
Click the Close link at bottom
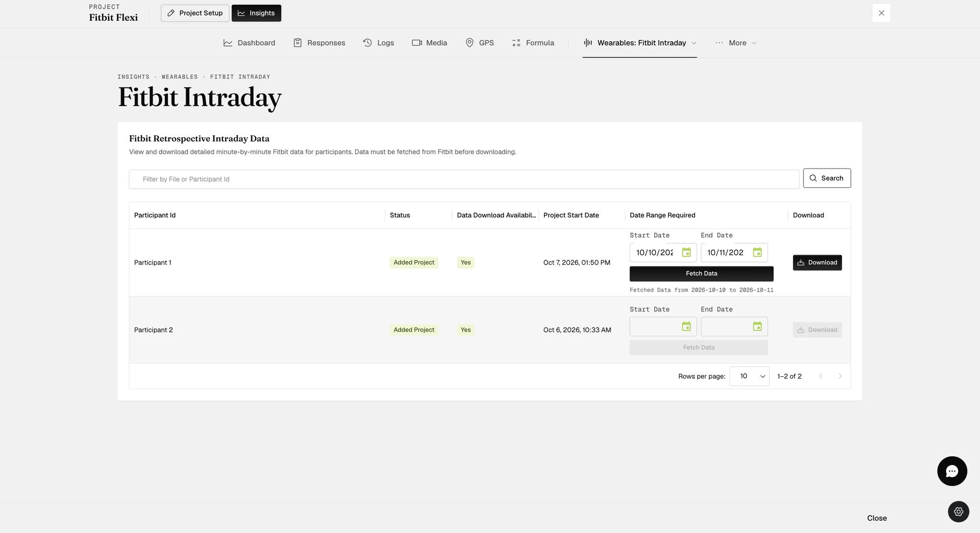pyautogui.click(x=877, y=518)
